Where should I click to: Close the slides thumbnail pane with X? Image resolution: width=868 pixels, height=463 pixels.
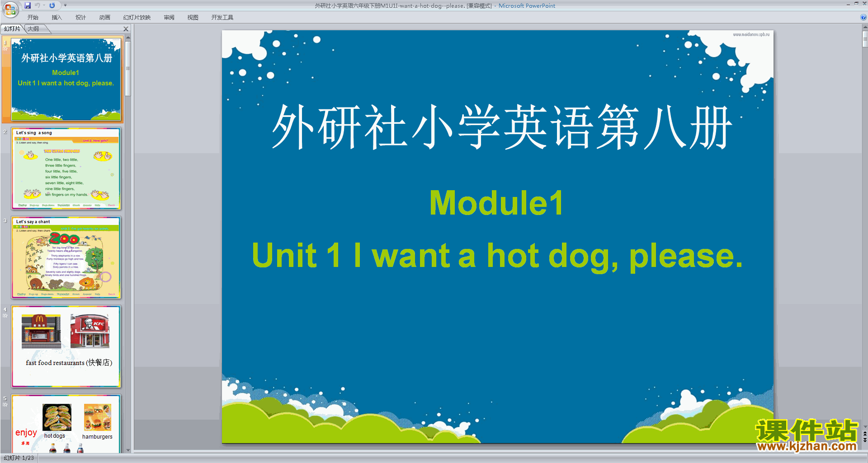pyautogui.click(x=126, y=29)
